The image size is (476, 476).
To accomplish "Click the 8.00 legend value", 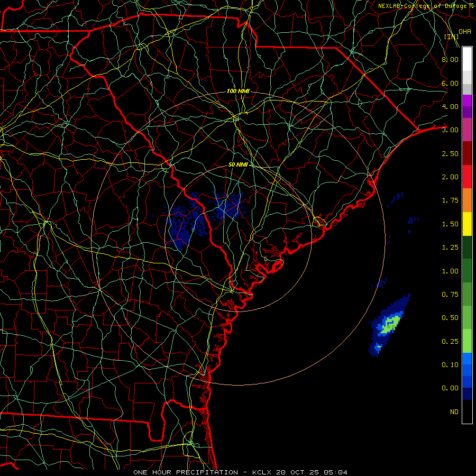I will coord(450,59).
